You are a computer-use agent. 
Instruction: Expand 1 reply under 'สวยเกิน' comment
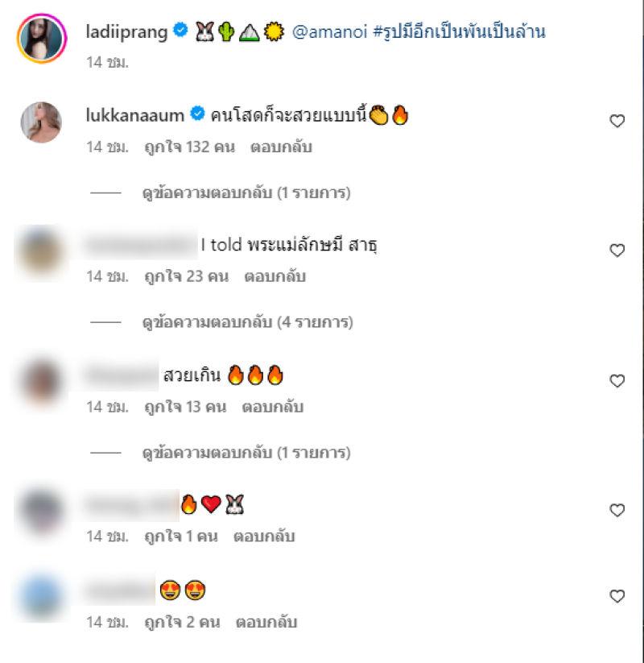tap(246, 453)
